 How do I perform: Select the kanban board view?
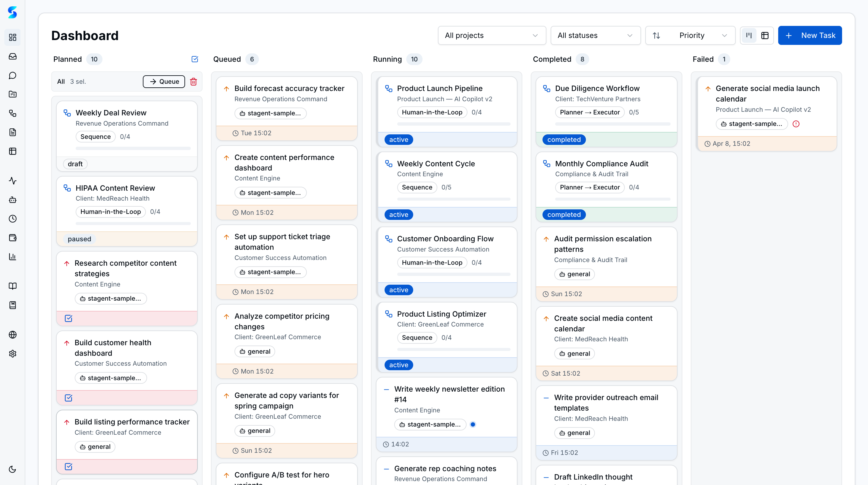[x=749, y=35]
